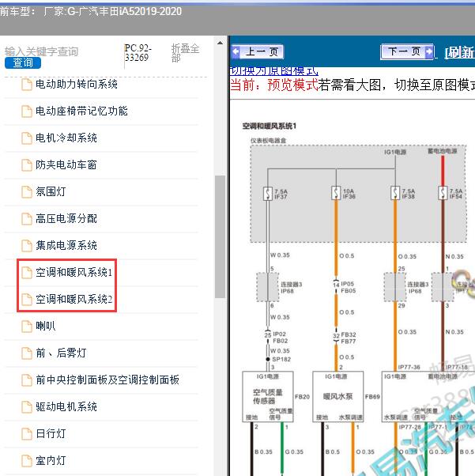
Task: Click the 7.5A IF38 fuse symbol
Action: pos(395,193)
